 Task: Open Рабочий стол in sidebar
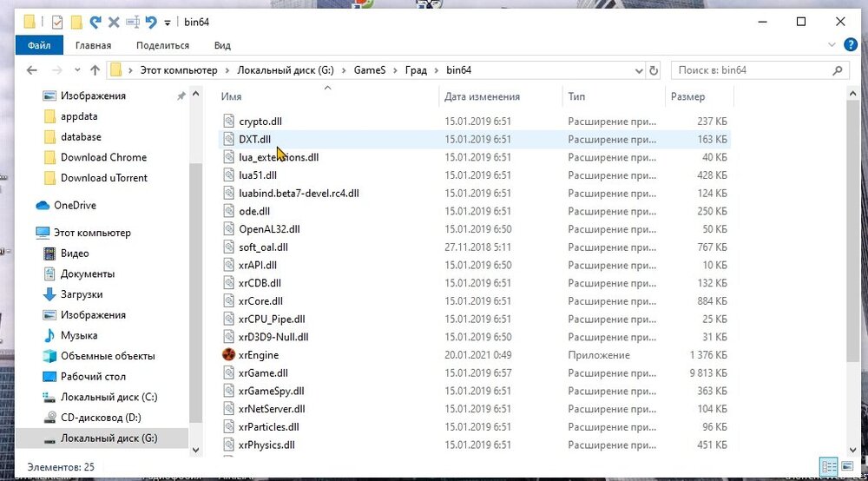coord(93,377)
